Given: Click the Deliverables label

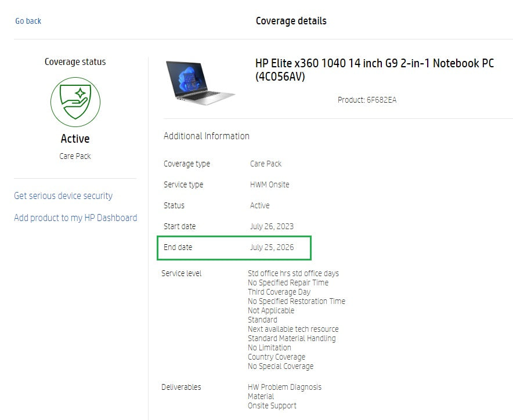Looking at the screenshot, I should [181, 387].
